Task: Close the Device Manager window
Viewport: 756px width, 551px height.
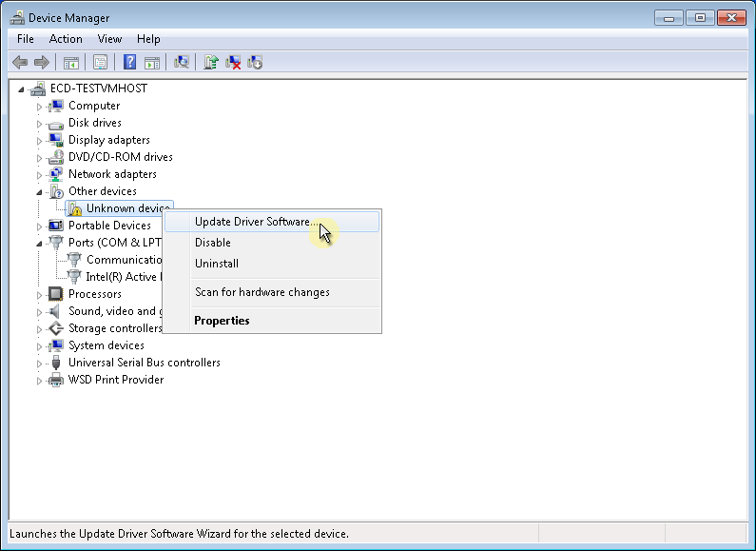Action: pyautogui.click(x=732, y=18)
